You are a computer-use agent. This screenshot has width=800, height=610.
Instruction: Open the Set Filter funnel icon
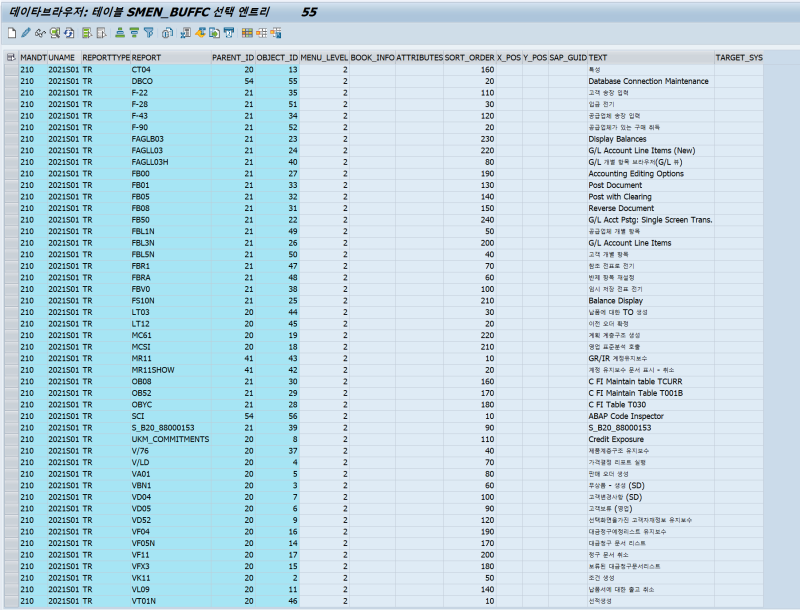click(148, 33)
